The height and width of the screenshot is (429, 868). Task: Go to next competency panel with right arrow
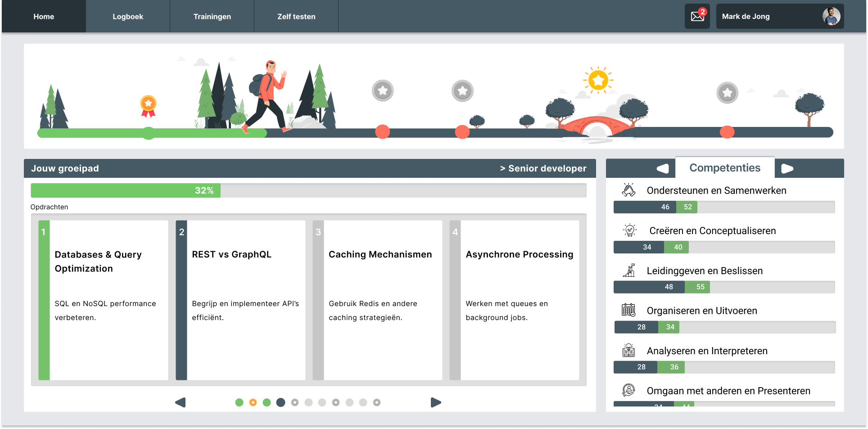[787, 169]
